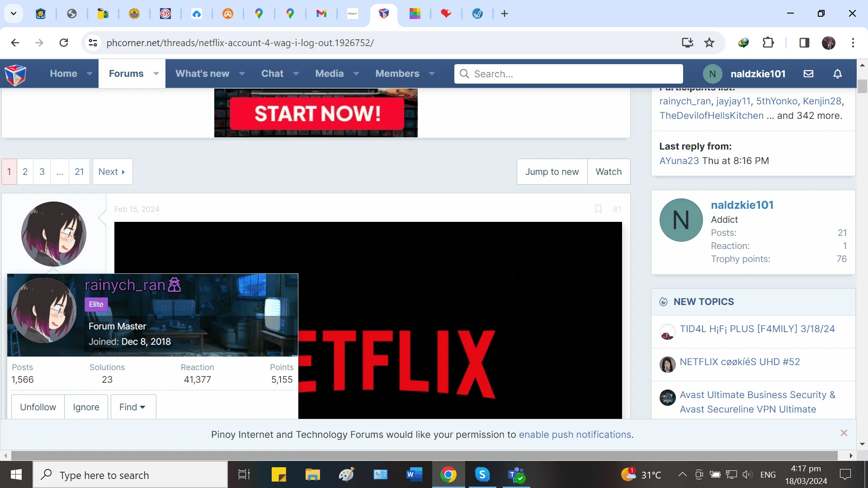This screenshot has width=868, height=488.
Task: Click the START NOW! ad banner
Action: pyautogui.click(x=316, y=113)
